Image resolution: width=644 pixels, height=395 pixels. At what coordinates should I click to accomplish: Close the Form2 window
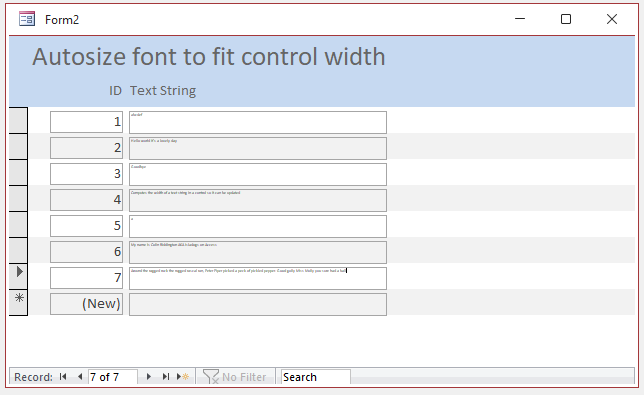click(x=612, y=19)
